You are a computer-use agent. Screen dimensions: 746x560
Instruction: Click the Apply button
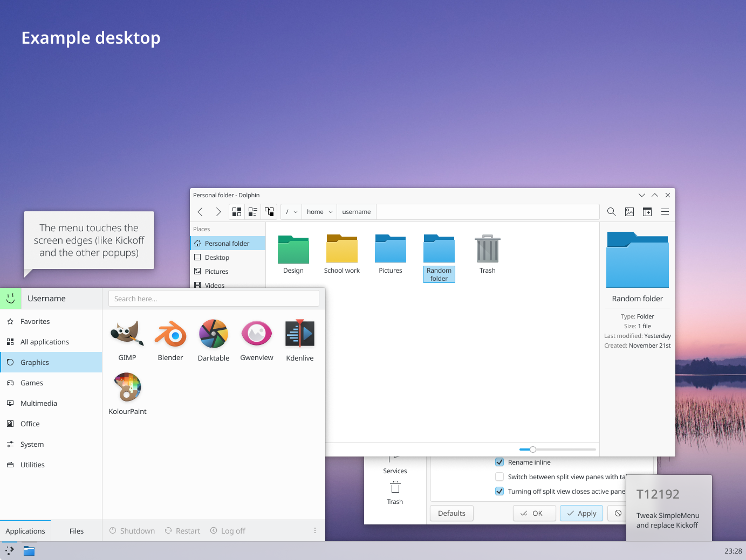581,513
